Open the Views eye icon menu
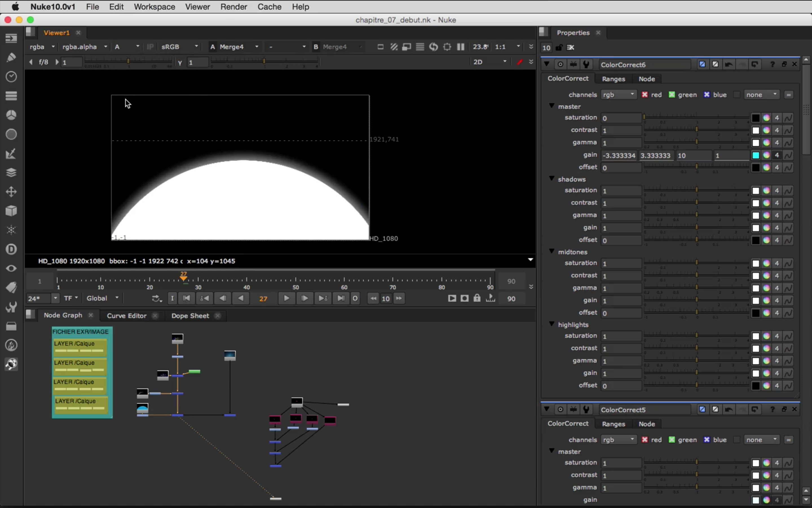The image size is (812, 508). tap(11, 268)
